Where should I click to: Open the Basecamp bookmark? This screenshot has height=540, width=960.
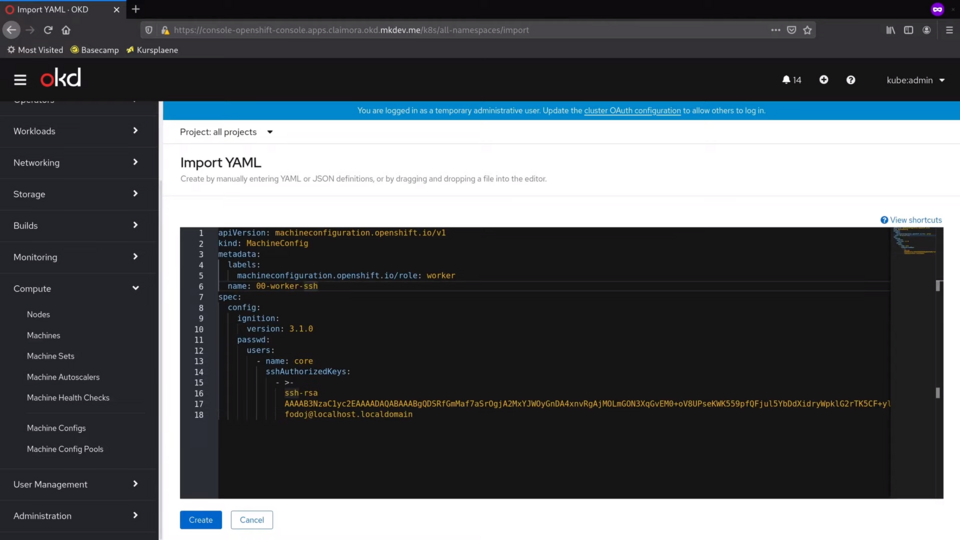[94, 50]
